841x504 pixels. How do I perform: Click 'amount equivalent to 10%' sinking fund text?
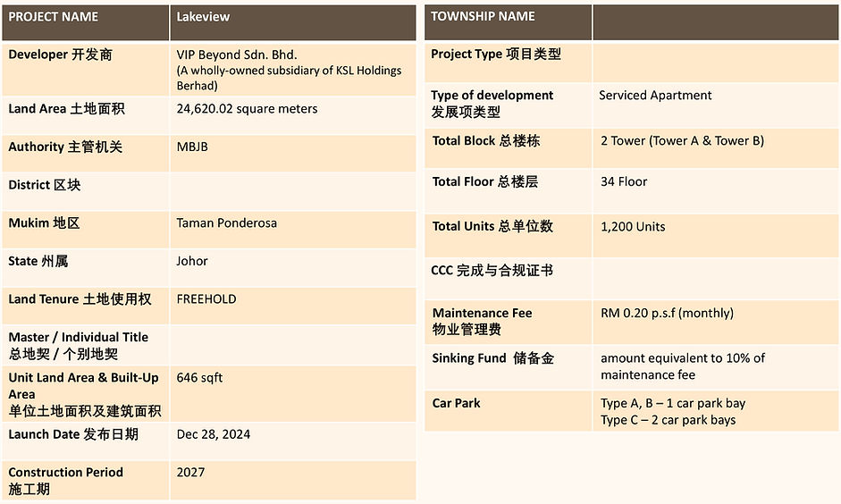coord(676,358)
